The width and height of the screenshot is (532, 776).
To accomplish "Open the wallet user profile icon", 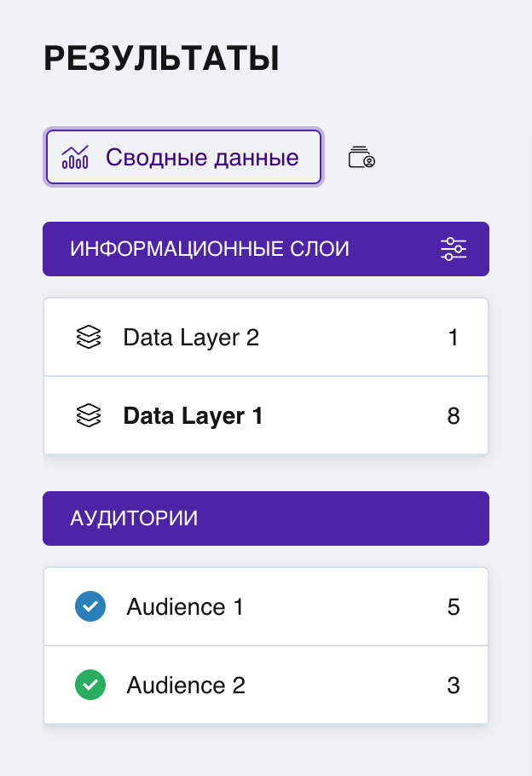I will click(361, 158).
